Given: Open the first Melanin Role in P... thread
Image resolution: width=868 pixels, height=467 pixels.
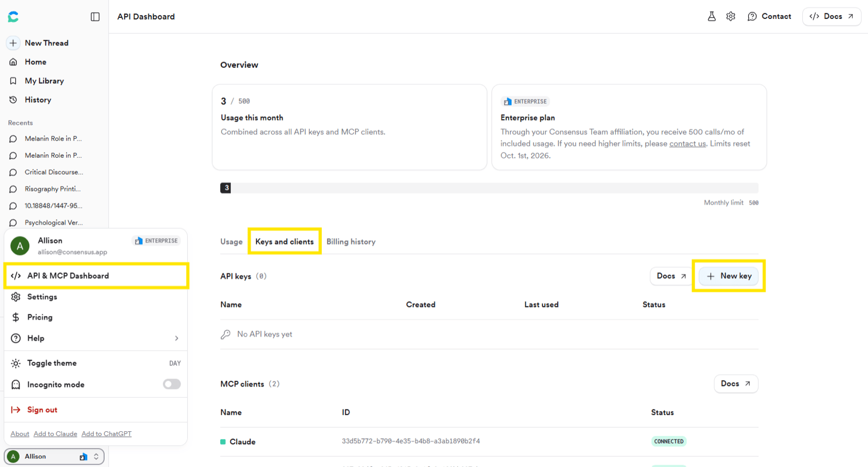Looking at the screenshot, I should pyautogui.click(x=53, y=139).
